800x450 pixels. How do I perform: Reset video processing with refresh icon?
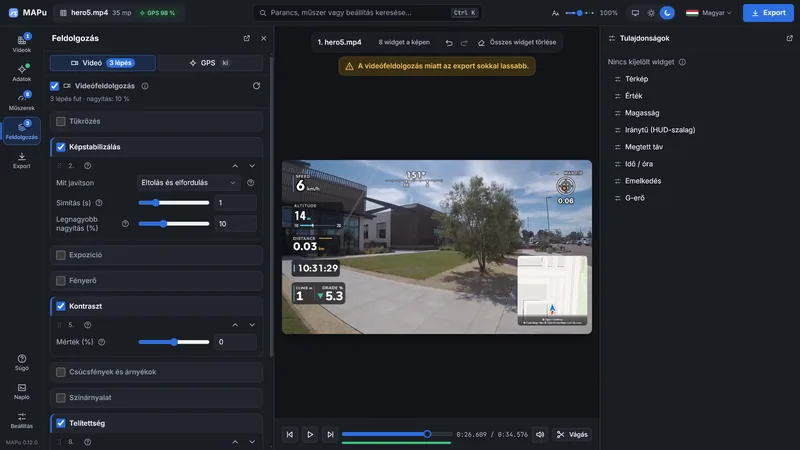coord(256,86)
